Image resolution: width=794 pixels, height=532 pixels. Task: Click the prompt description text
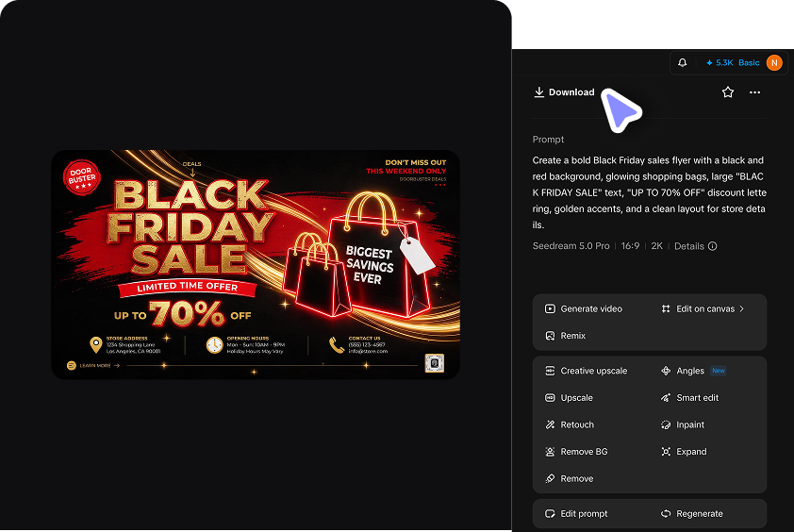pyautogui.click(x=649, y=192)
